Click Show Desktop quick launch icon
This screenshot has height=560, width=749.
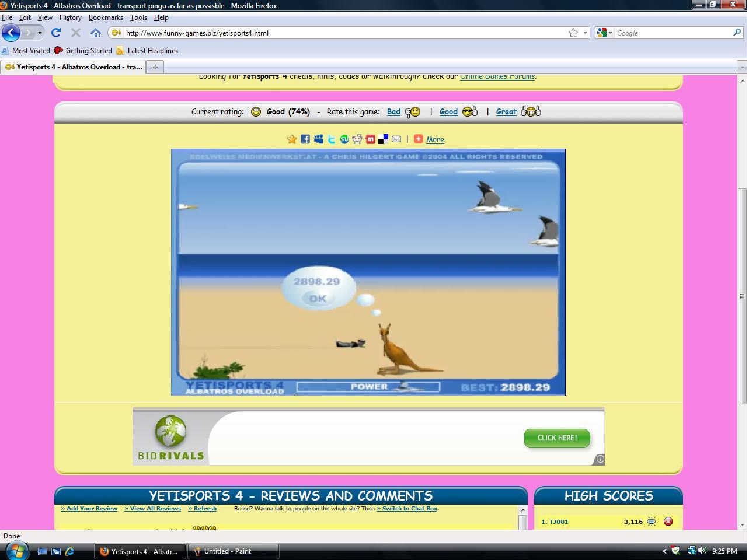[43, 551]
